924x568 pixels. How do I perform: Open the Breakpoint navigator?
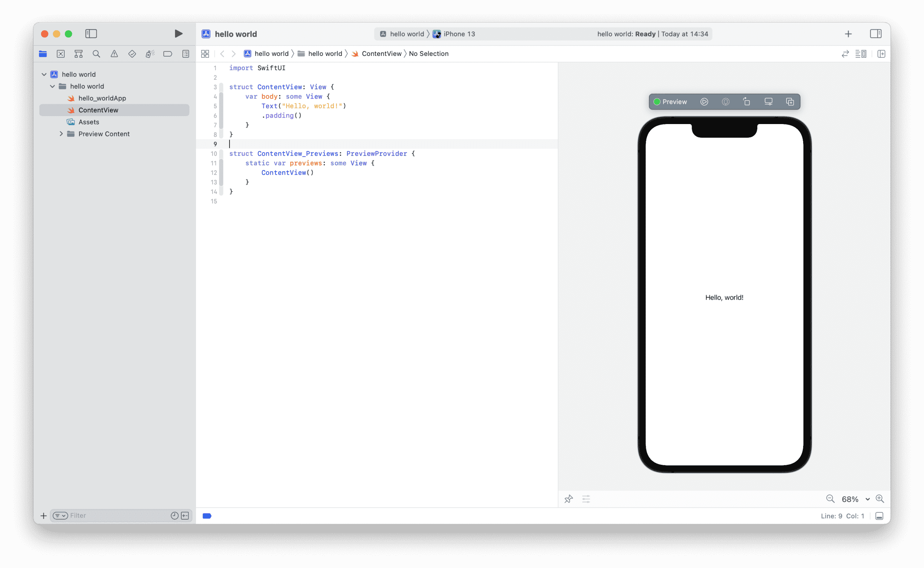[x=168, y=54]
